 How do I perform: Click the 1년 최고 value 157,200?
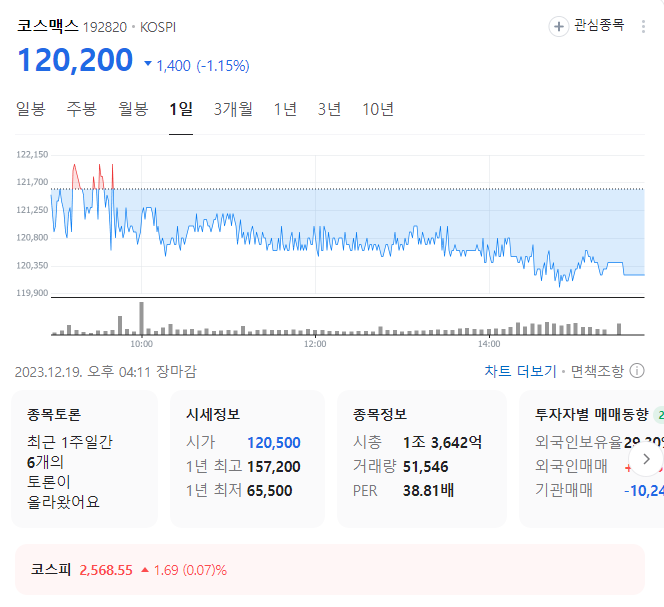[274, 467]
